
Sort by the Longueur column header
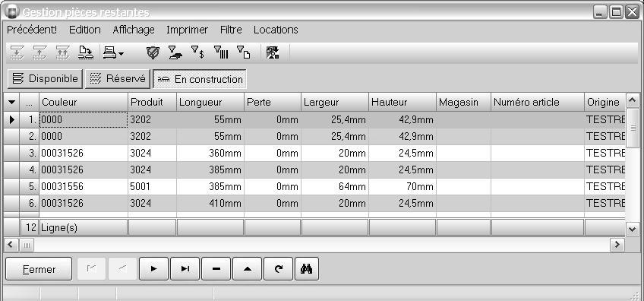pos(210,102)
